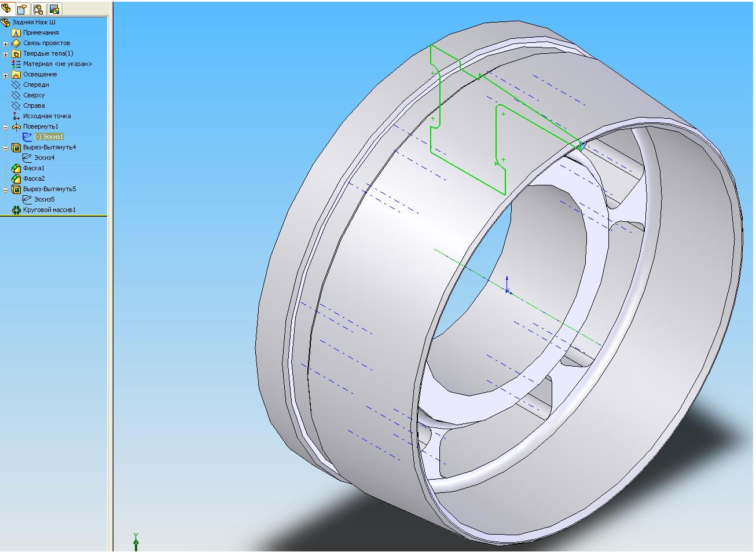Select the Спереди plane label

point(36,85)
